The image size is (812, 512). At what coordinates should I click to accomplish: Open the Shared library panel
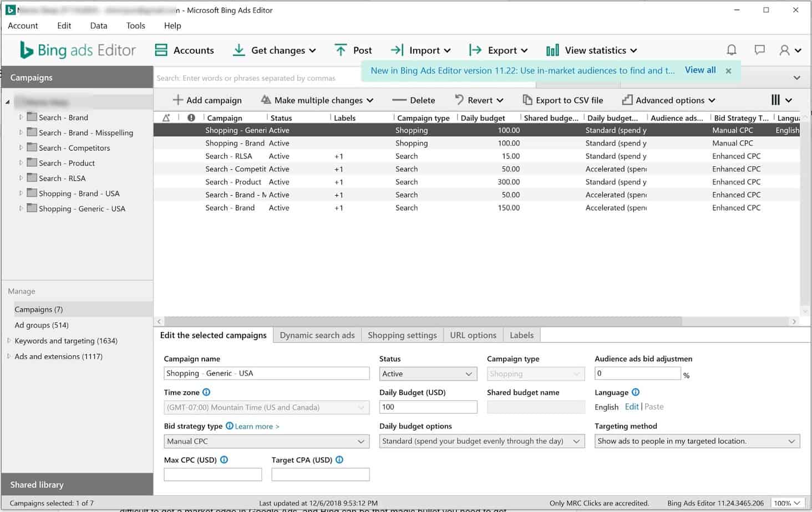pos(77,484)
